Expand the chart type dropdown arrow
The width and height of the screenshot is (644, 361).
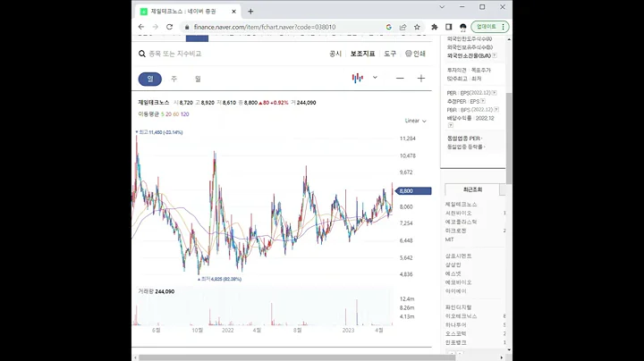coord(375,77)
